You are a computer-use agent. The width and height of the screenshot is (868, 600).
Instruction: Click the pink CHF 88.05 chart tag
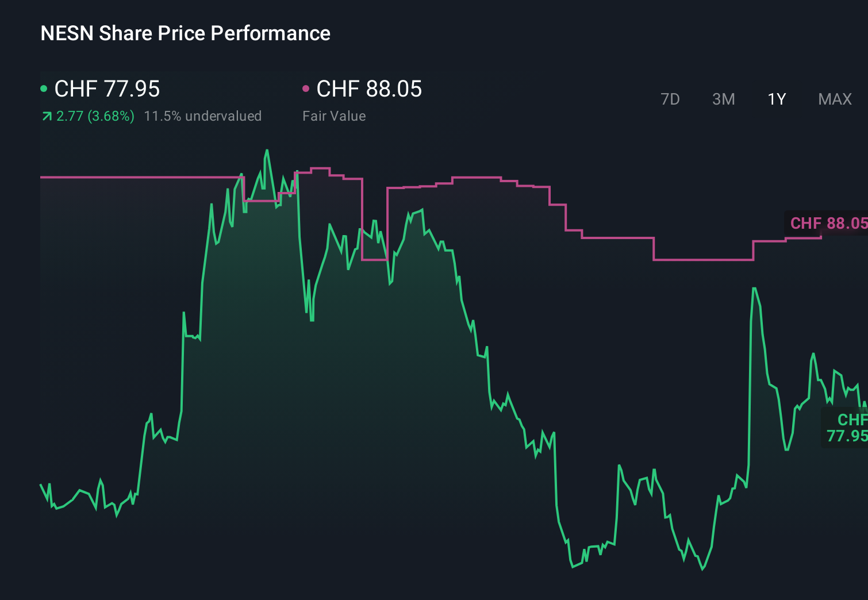(827, 223)
